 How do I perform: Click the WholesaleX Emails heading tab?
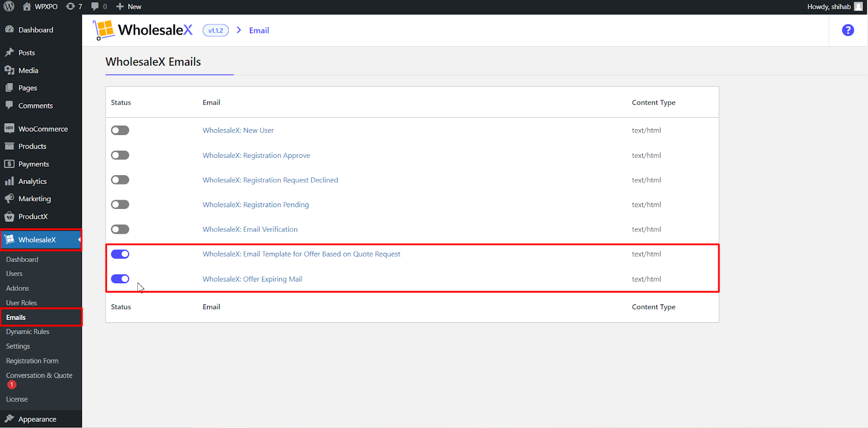point(153,62)
